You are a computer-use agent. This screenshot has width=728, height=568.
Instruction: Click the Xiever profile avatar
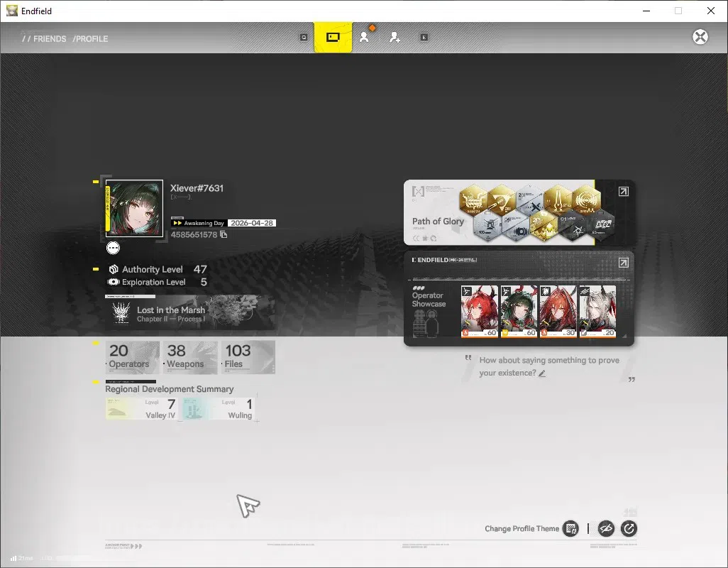pos(134,209)
